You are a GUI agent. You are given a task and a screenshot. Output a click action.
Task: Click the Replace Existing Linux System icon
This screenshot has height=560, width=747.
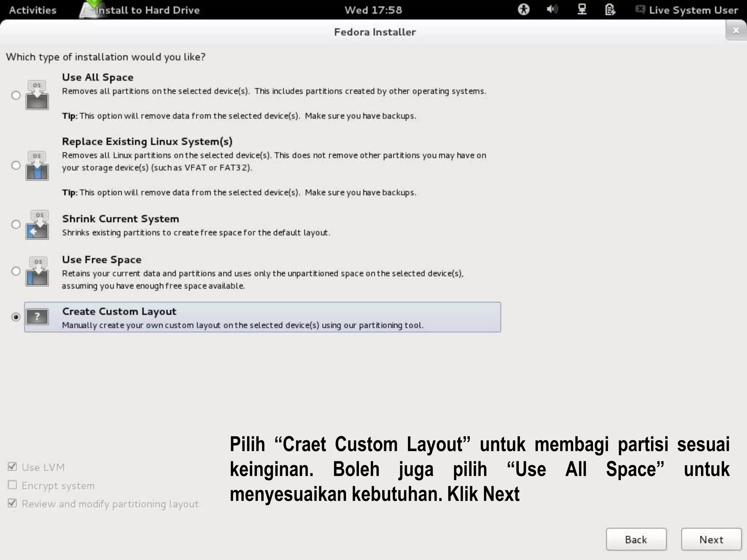pyautogui.click(x=37, y=166)
